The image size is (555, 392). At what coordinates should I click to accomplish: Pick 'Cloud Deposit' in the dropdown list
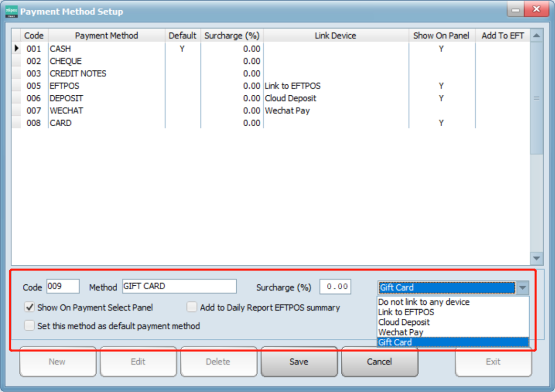404,322
